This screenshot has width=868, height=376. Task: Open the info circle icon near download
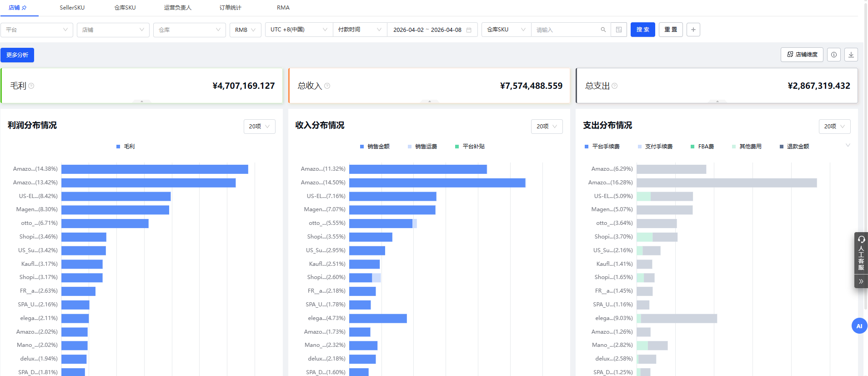click(834, 55)
